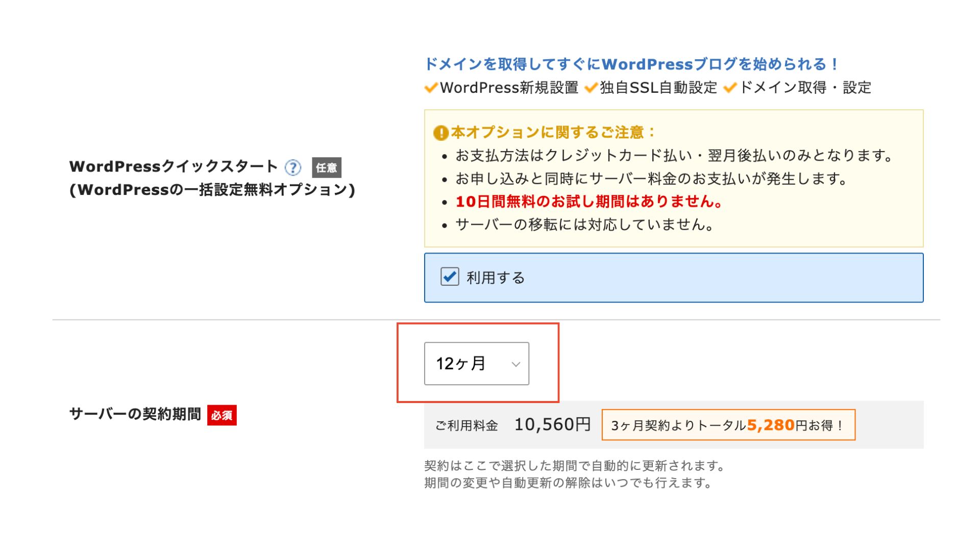Open the 12ヶ月 contract period dropdown
Viewport: 980px width, 551px height.
pos(477,364)
